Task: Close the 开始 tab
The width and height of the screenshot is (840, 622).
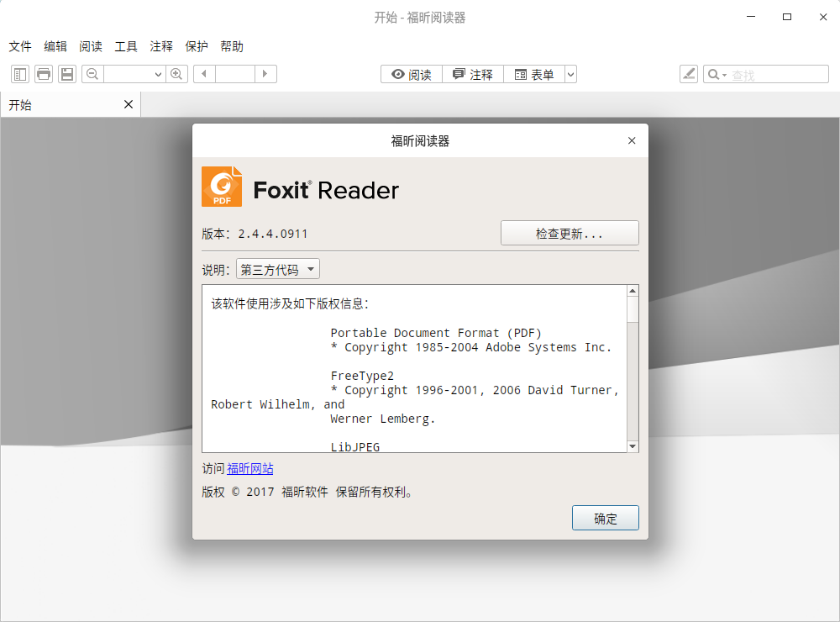Action: point(129,104)
